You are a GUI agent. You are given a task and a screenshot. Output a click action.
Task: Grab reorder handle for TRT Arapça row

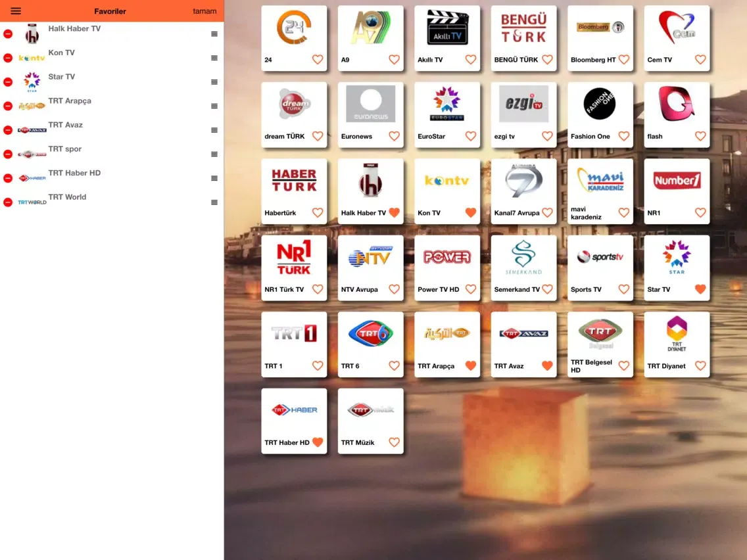coord(214,106)
